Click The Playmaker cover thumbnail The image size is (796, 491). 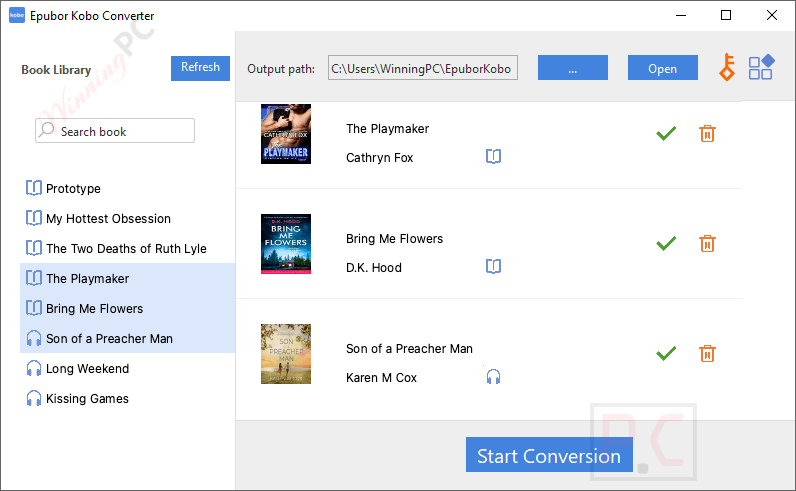pyautogui.click(x=286, y=134)
